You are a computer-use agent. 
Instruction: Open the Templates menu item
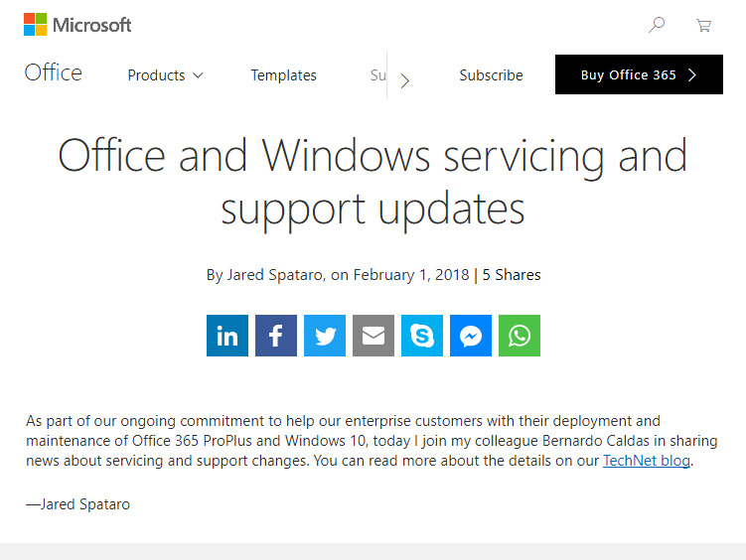283,75
